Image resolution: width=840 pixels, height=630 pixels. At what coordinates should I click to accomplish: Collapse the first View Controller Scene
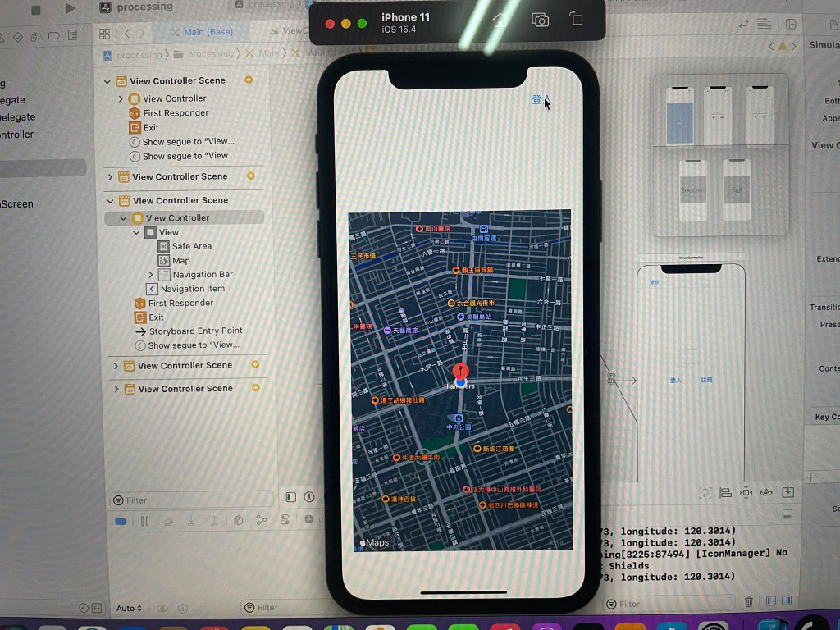tap(107, 81)
